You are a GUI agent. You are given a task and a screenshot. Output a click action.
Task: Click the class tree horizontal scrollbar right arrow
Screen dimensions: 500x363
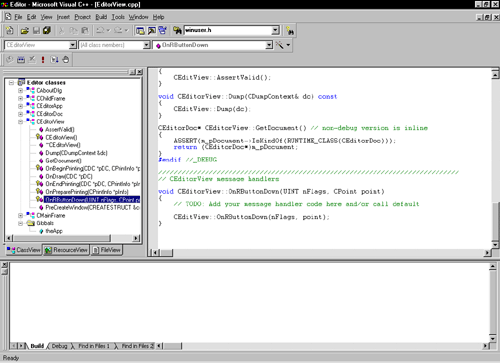[136, 238]
